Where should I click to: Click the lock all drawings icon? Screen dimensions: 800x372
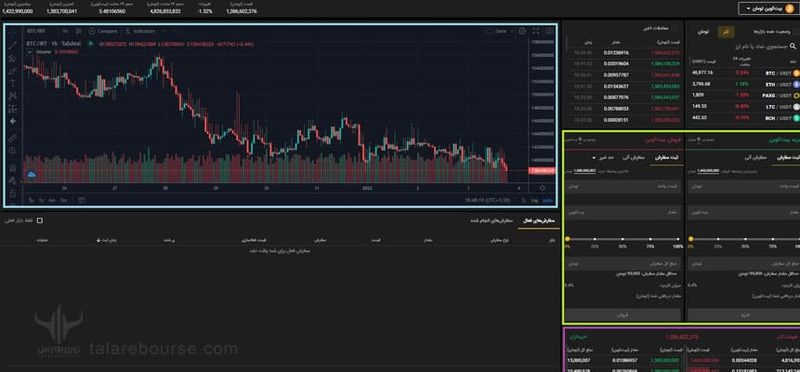(13, 193)
